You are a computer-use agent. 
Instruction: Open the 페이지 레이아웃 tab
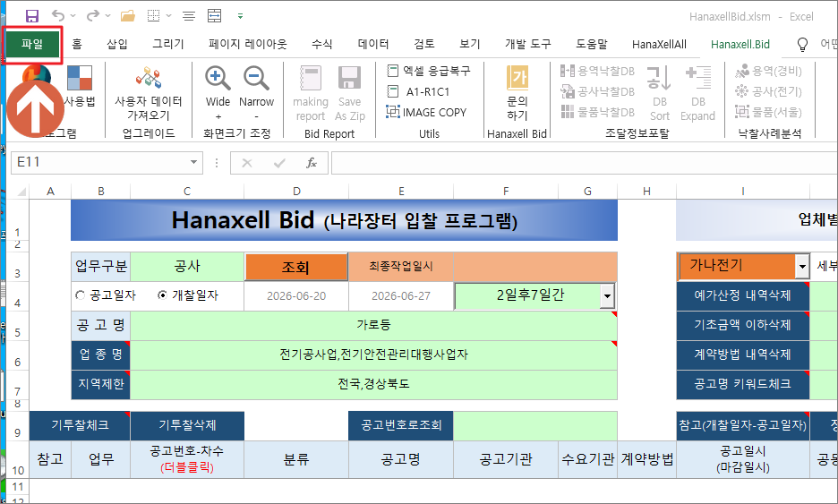point(247,45)
